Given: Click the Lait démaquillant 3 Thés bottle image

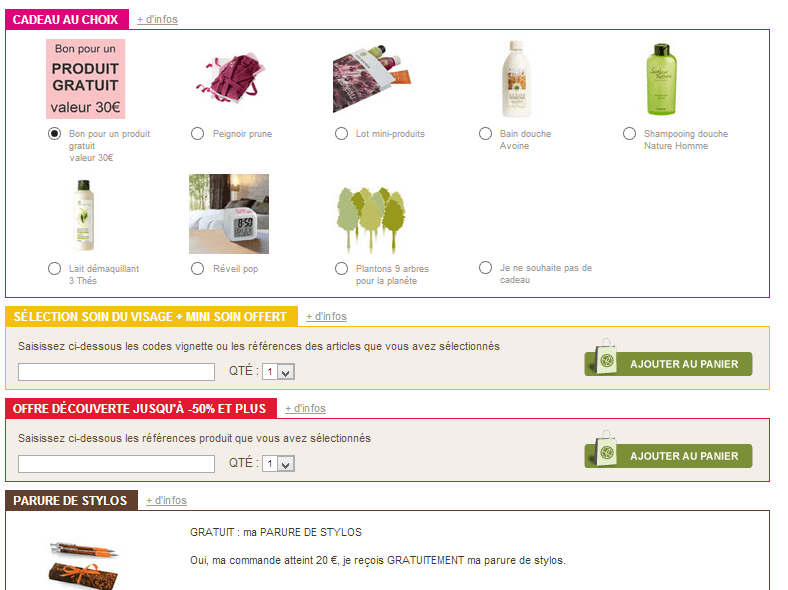Looking at the screenshot, I should click(84, 215).
